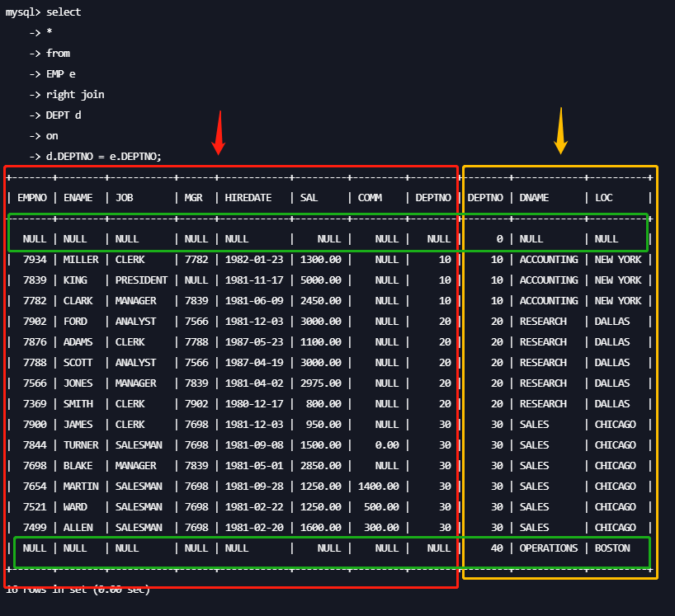Select the ENAME column header
The height and width of the screenshot is (616, 675).
79,198
